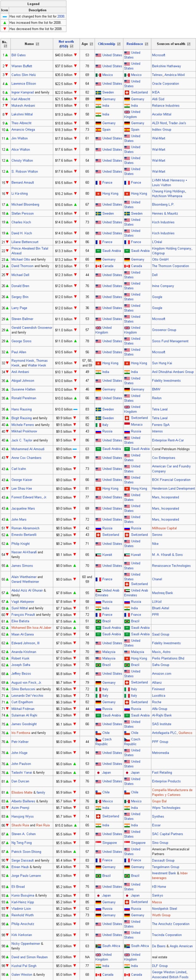This screenshot has height=980, width=196.
Task: Click the Canada flag in David Thomson's residence cell
Action: (127, 266)
